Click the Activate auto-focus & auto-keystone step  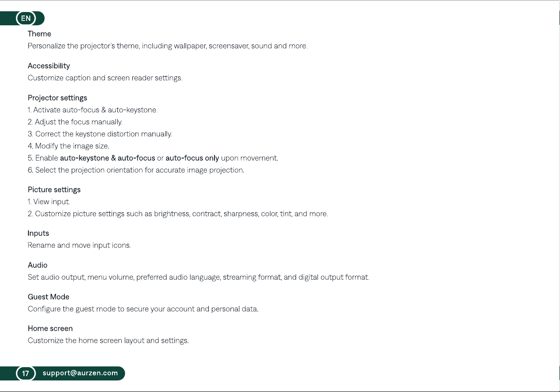[x=93, y=110]
